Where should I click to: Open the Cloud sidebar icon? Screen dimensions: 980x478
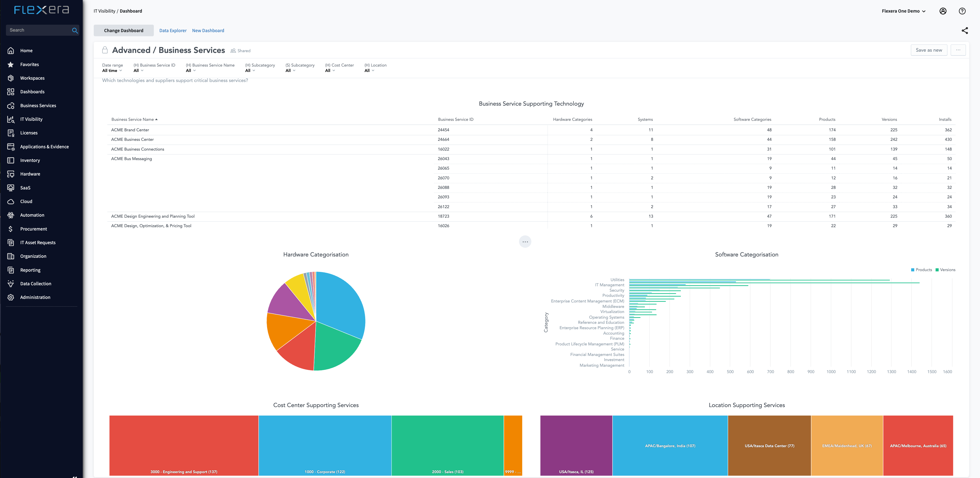click(11, 201)
